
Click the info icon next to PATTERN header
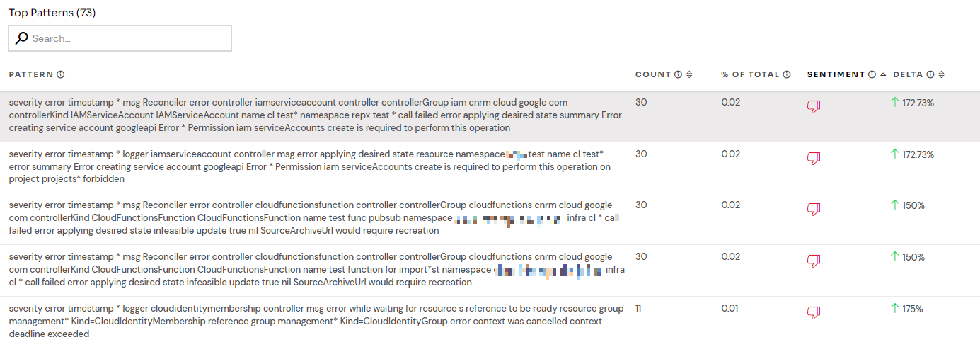point(61,74)
